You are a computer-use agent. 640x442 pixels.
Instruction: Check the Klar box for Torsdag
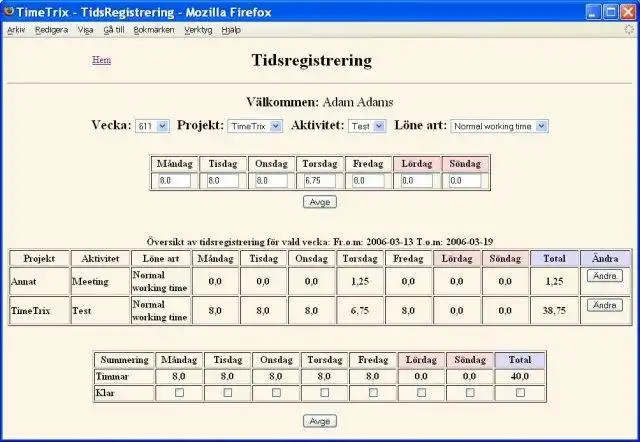tap(324, 392)
